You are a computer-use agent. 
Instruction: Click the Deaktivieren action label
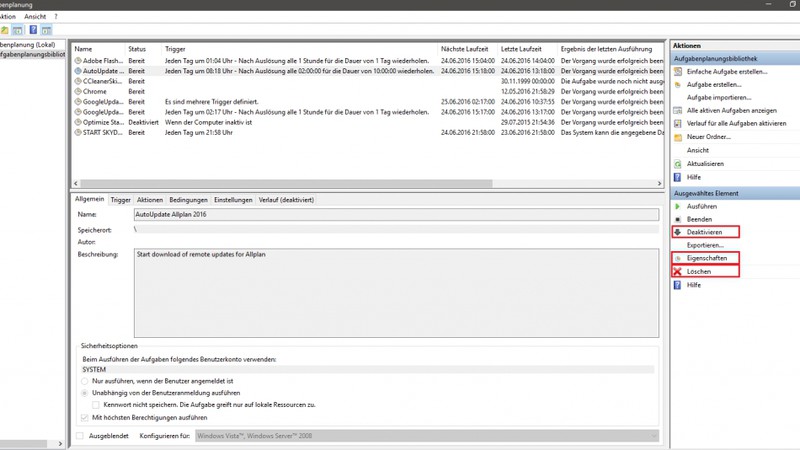click(704, 232)
